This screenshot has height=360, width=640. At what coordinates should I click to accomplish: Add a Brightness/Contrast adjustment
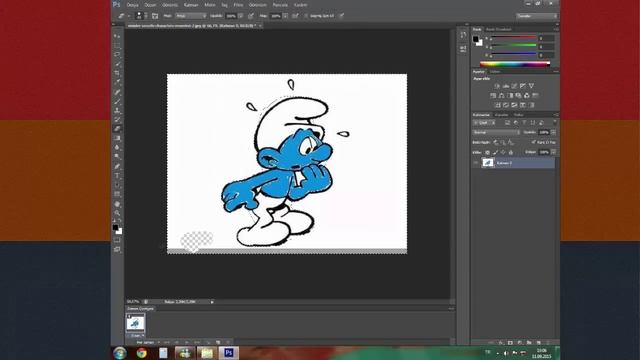tap(497, 86)
